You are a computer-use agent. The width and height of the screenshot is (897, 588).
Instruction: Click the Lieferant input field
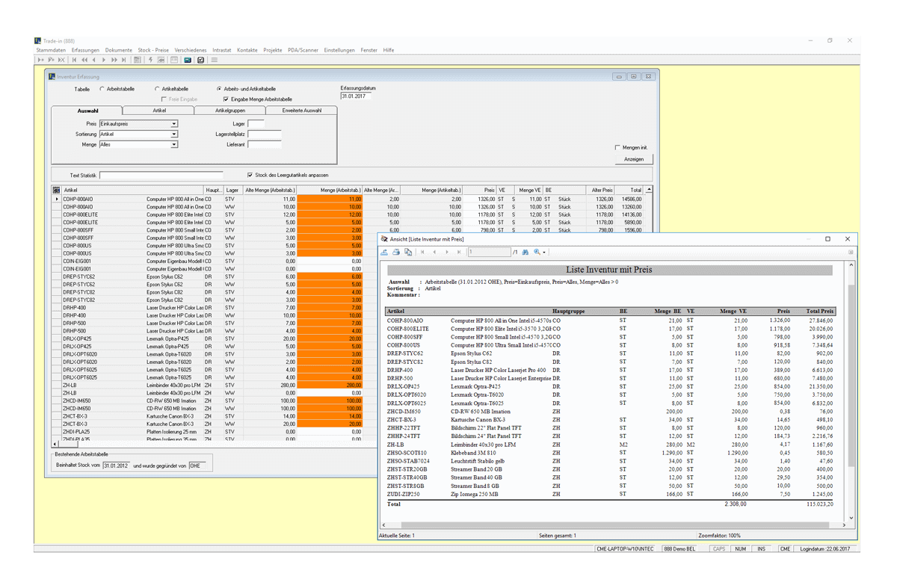tap(264, 145)
